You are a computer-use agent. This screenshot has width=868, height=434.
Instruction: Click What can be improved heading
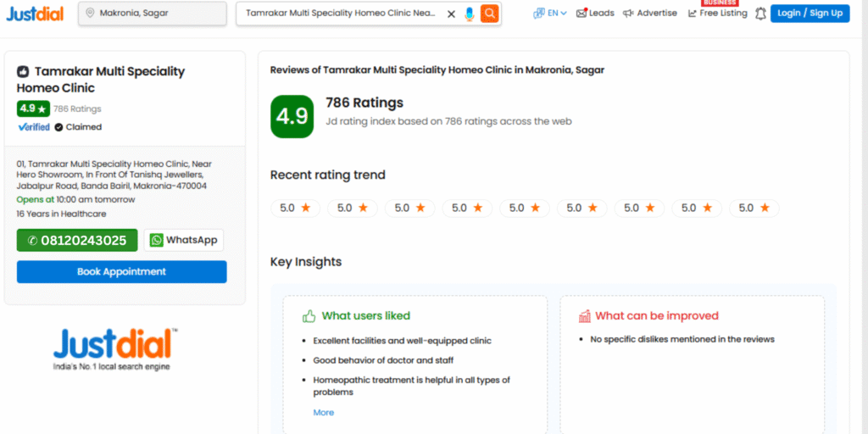657,316
